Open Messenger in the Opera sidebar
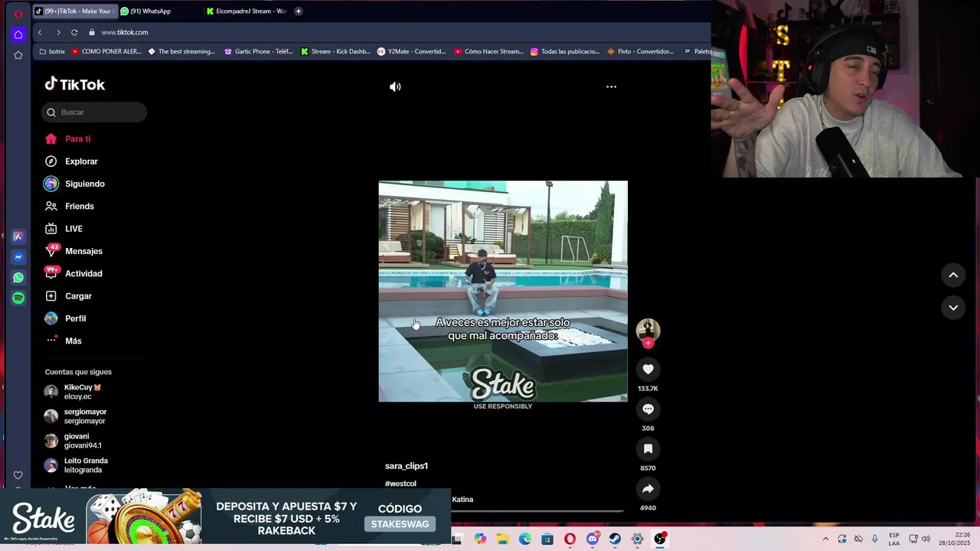Screen dimensions: 980x551 click(18, 257)
